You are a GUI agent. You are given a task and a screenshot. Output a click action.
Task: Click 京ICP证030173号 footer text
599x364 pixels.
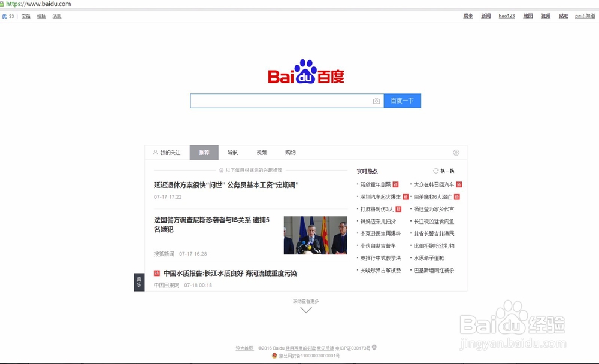[353, 348]
